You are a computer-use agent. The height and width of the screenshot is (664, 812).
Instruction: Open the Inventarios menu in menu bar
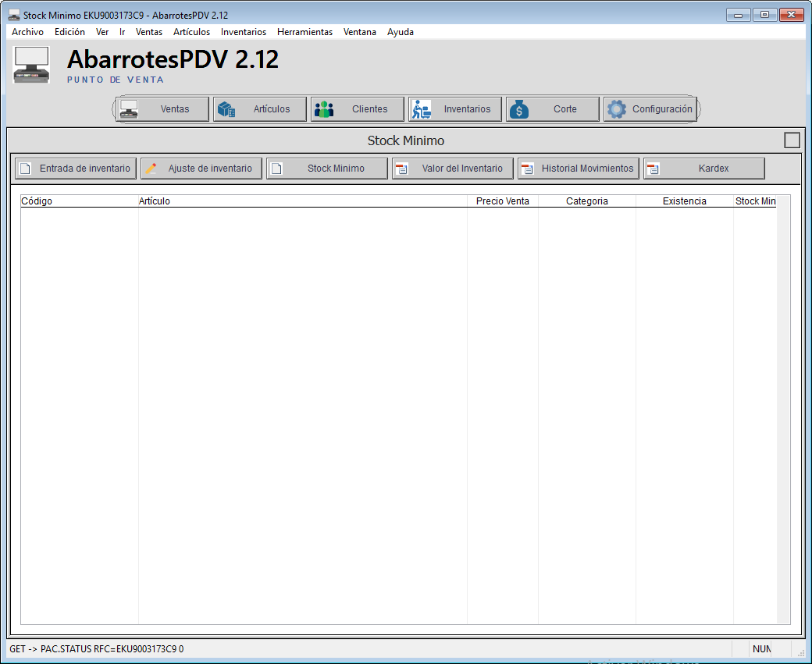click(x=244, y=32)
